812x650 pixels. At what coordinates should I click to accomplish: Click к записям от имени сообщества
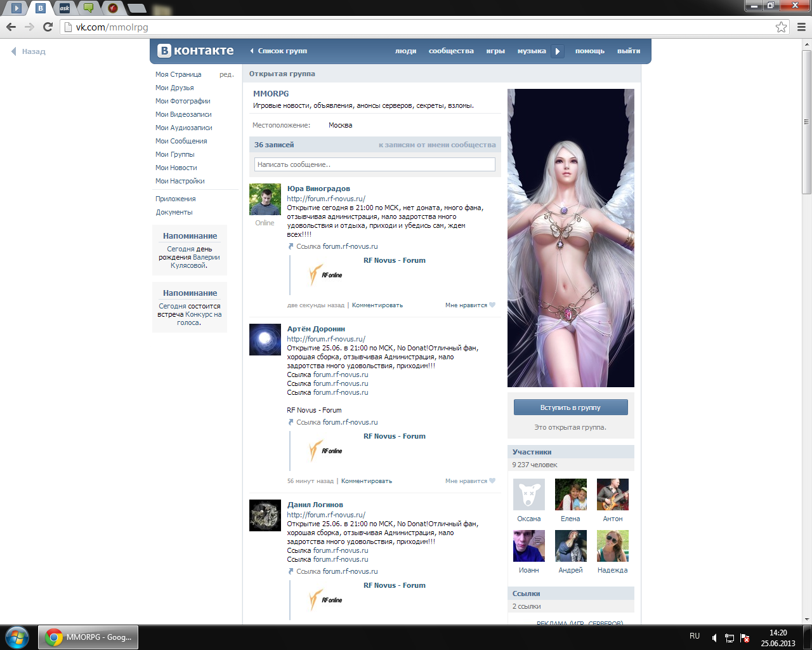[x=437, y=145]
